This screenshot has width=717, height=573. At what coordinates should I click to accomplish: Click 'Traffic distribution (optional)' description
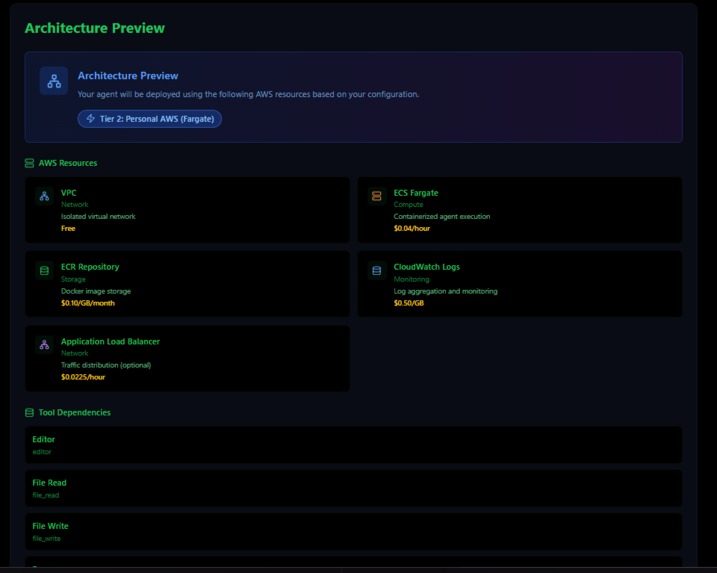(106, 365)
